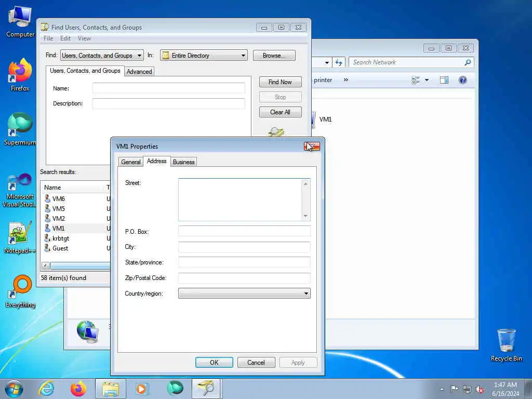The image size is (532, 399).
Task: Open the address bar dropdown in Network window
Action: tap(326, 63)
